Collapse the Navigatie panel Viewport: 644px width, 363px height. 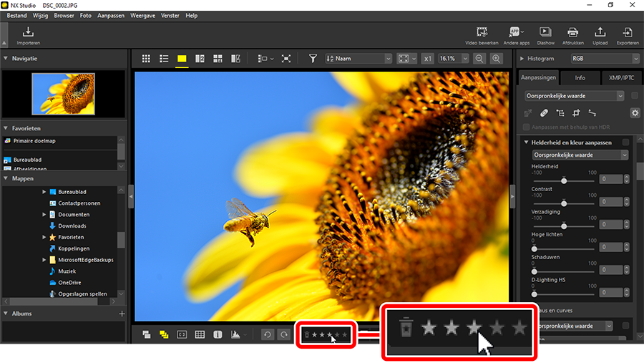pyautogui.click(x=6, y=59)
